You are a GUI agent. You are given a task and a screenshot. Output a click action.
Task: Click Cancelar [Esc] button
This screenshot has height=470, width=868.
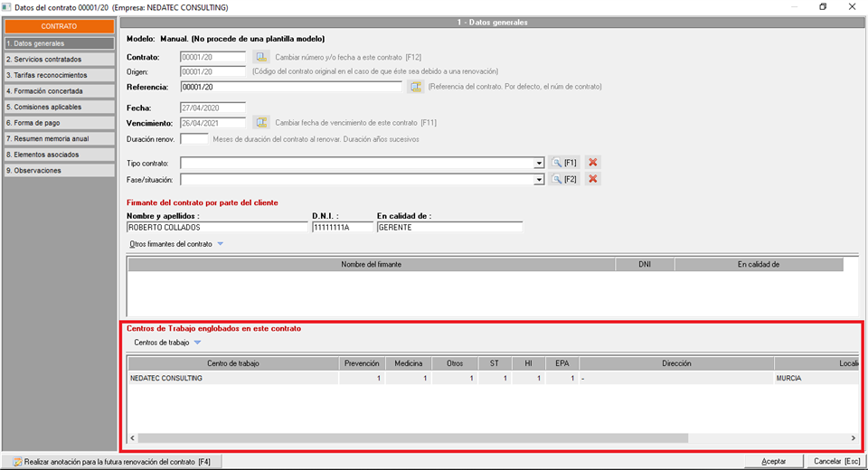point(836,461)
